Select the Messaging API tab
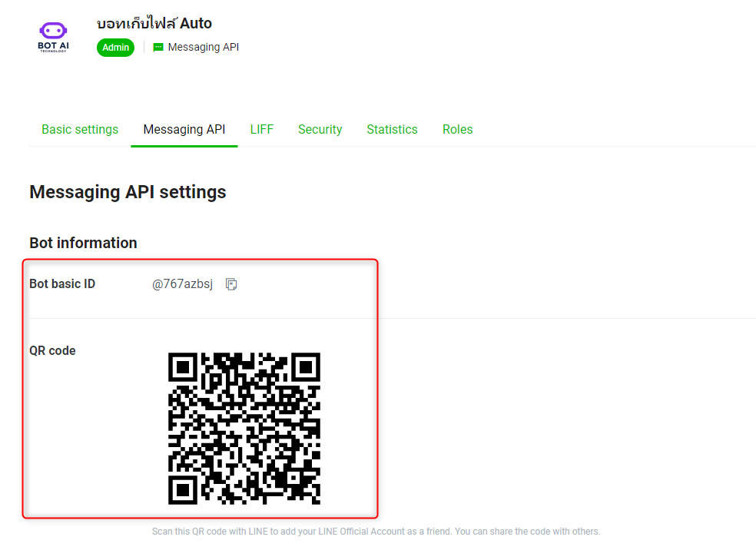756x560 pixels. 184,129
